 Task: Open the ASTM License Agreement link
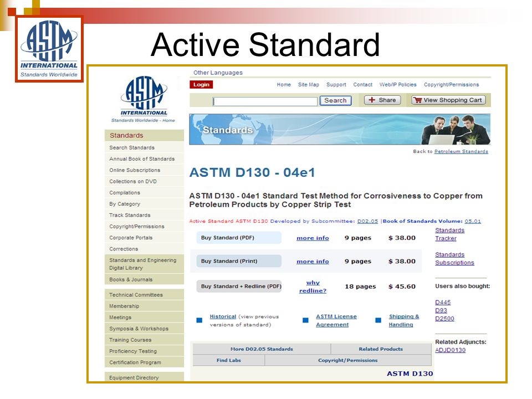pyautogui.click(x=336, y=321)
